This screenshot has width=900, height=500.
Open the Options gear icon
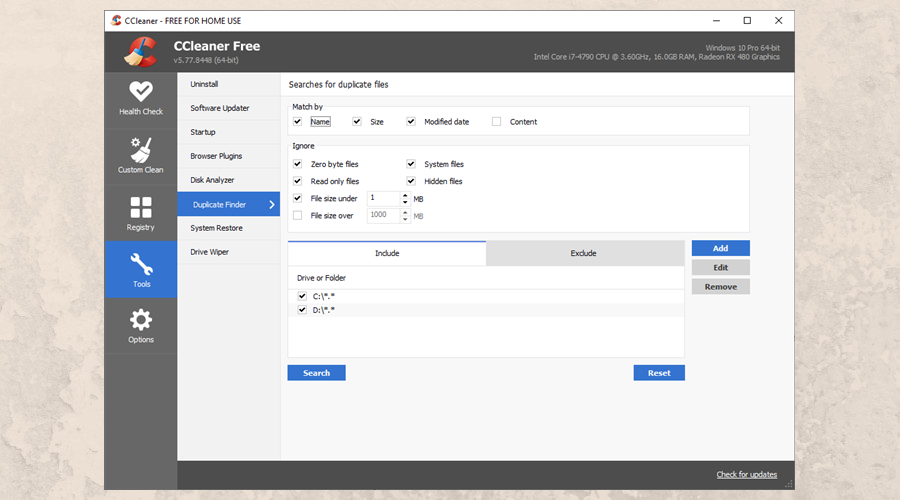141,320
